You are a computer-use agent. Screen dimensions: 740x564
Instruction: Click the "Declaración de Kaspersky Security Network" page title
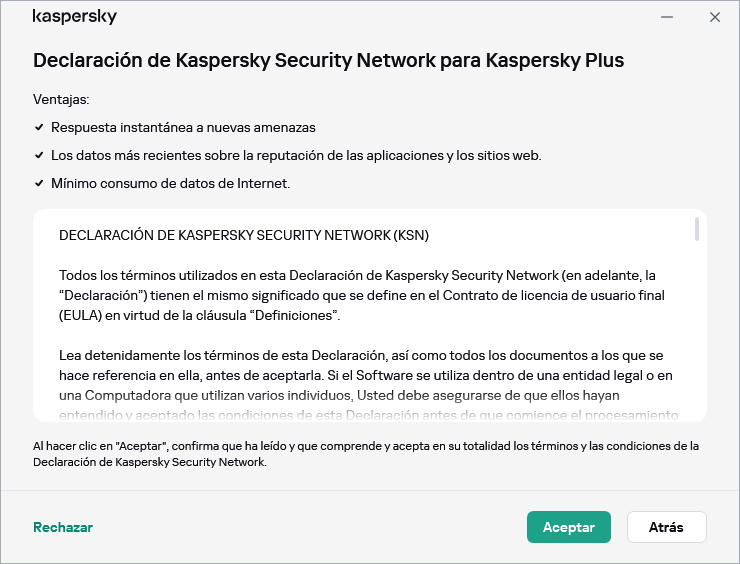[x=328, y=60]
